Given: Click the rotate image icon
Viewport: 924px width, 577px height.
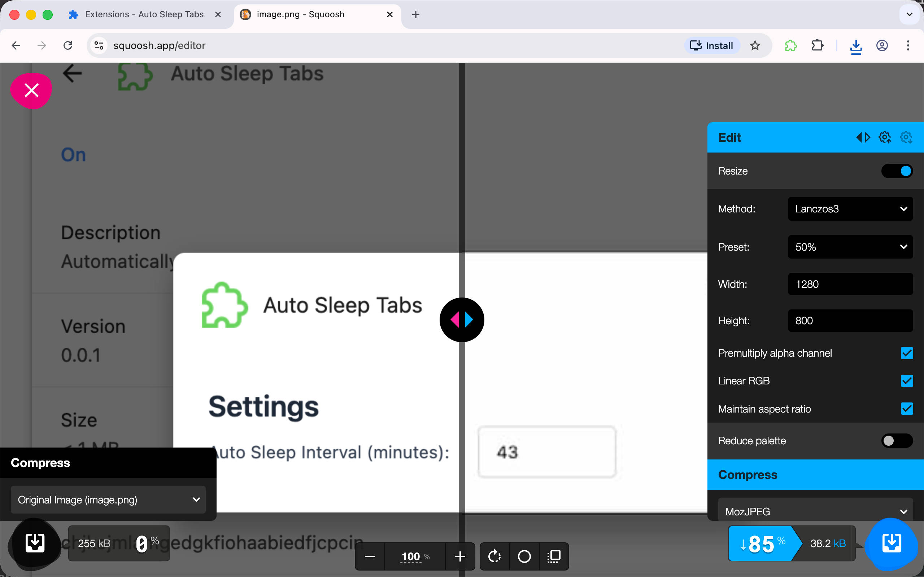Looking at the screenshot, I should click(494, 556).
